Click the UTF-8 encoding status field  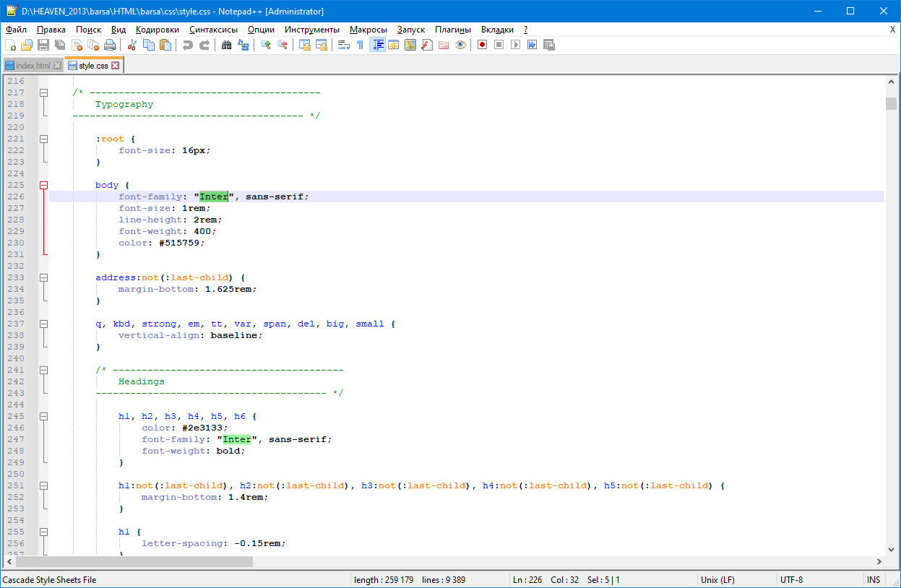[x=791, y=579]
